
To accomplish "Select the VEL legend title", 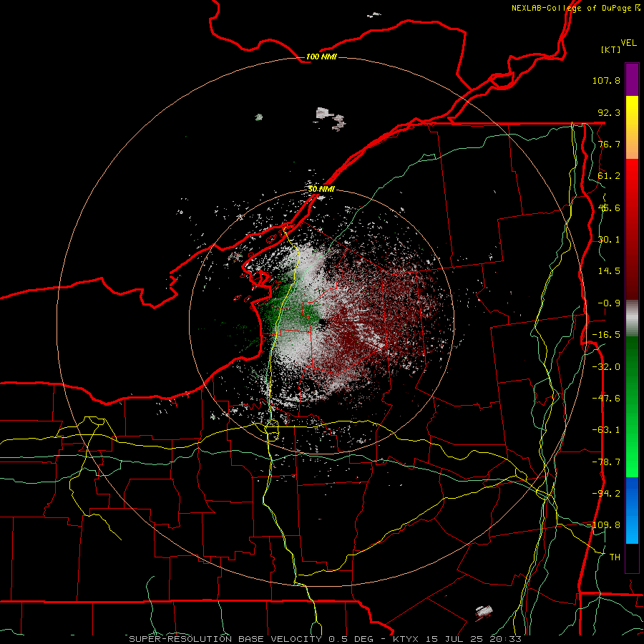I will pos(628,43).
